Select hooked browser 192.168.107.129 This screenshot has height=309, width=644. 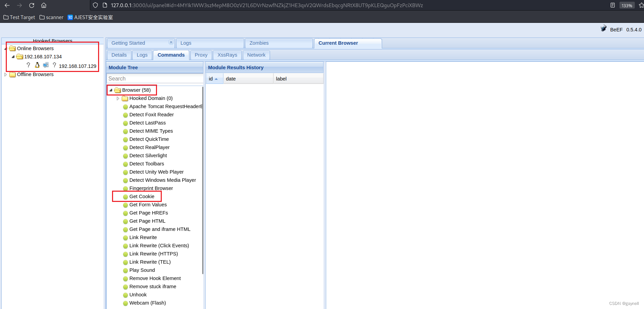point(78,66)
